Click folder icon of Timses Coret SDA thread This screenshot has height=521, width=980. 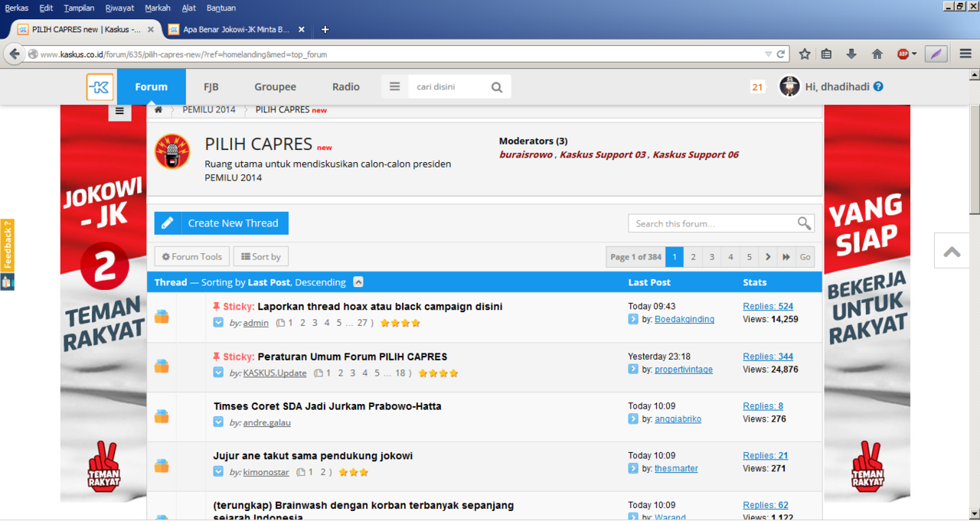(162, 416)
